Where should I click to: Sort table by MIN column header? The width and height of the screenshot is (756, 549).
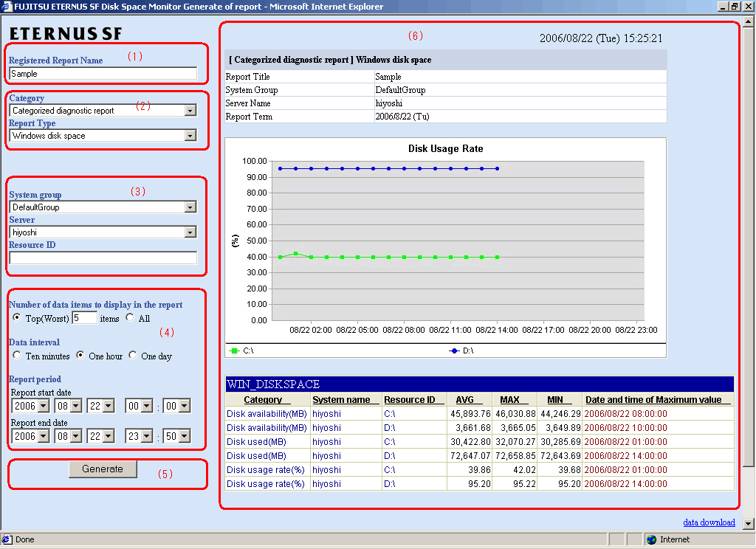pos(555,400)
